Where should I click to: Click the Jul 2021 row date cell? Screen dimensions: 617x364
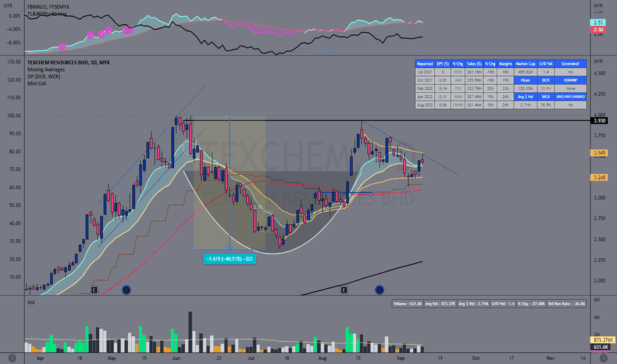tap(424, 72)
